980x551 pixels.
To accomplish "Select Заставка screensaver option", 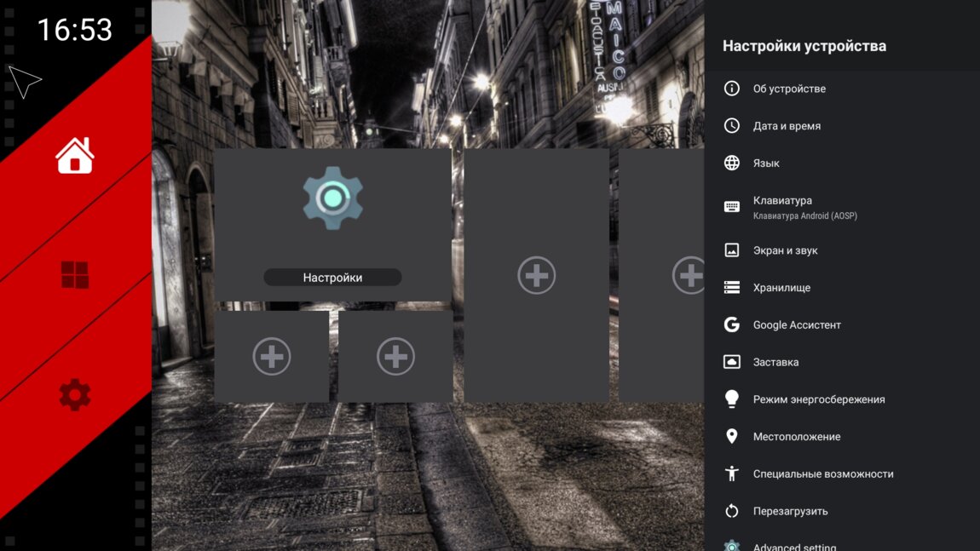I will 775,362.
